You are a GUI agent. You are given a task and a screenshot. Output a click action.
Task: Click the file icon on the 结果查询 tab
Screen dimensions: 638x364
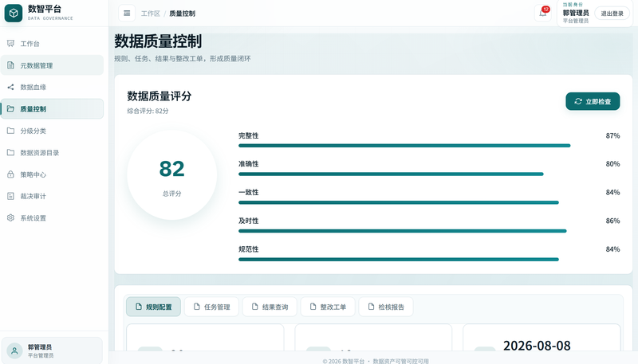[254, 307]
